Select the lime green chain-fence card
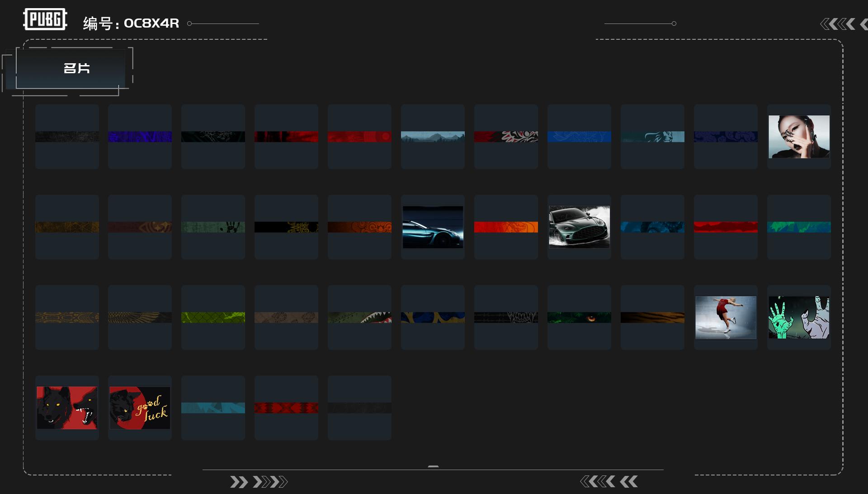Image resolution: width=868 pixels, height=494 pixels. tap(213, 317)
